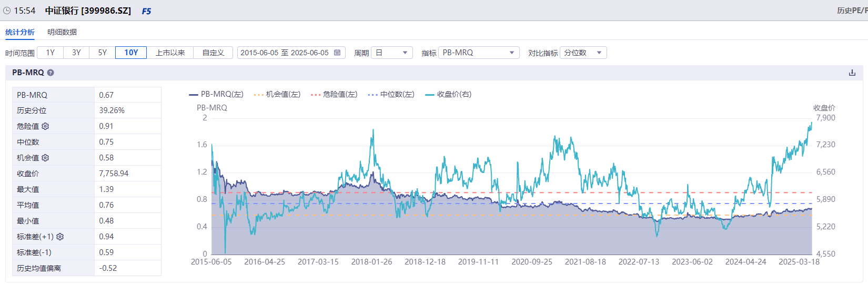This screenshot has width=868, height=284.
Task: Open settings gear for 危险值
Action: click(x=45, y=126)
